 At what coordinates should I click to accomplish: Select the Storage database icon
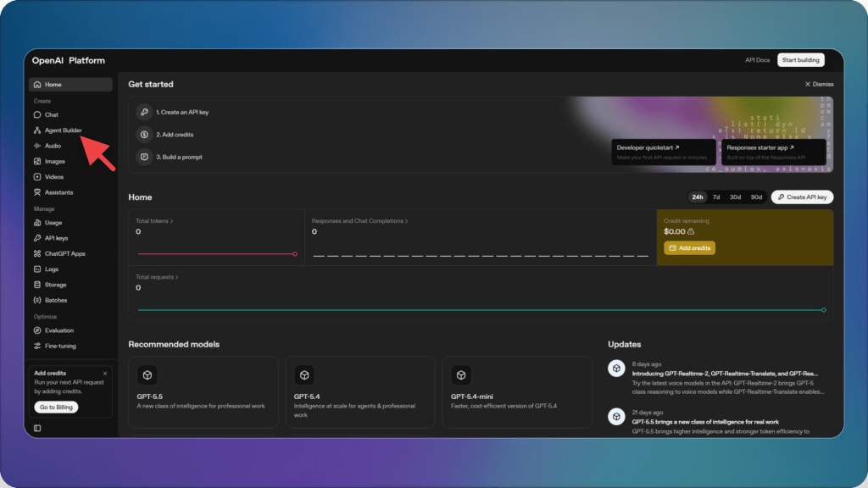(x=37, y=285)
